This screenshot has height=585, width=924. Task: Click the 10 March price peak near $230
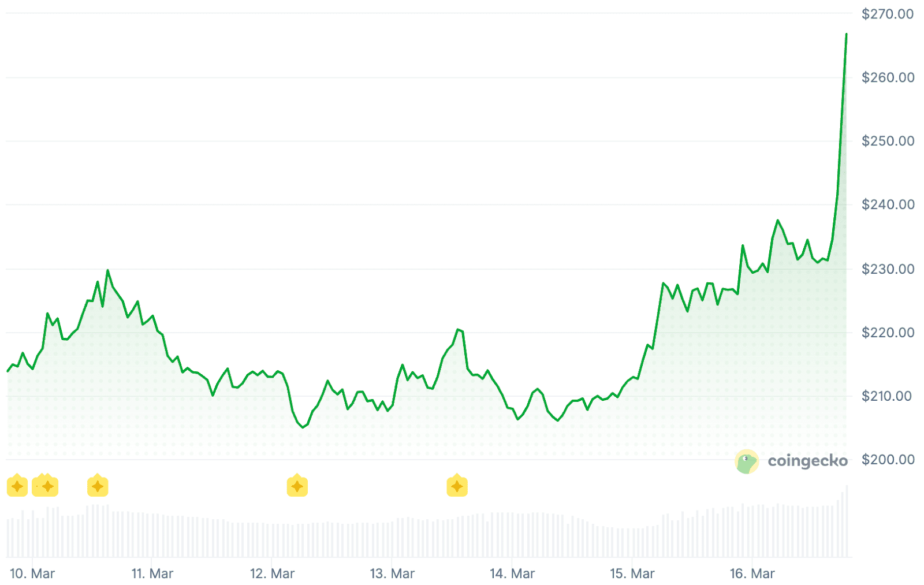(x=107, y=270)
